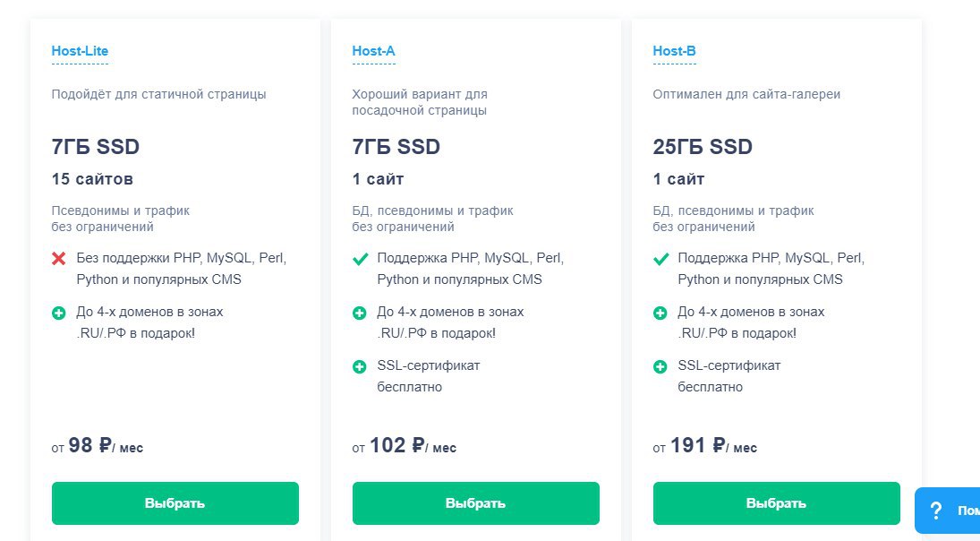This screenshot has height=541, width=980.
Task: Click the green checkmark icon in Host-B
Action: [660, 259]
